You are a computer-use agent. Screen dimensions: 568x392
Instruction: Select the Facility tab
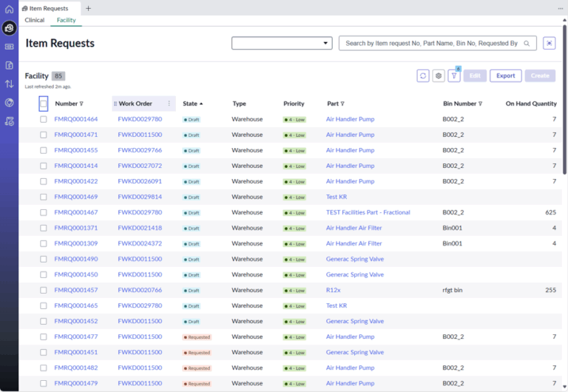tap(67, 20)
